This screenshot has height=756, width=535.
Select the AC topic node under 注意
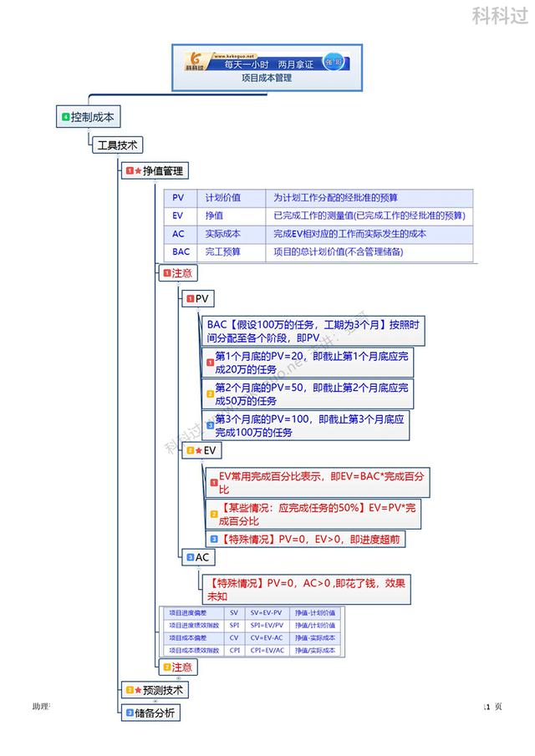(198, 557)
